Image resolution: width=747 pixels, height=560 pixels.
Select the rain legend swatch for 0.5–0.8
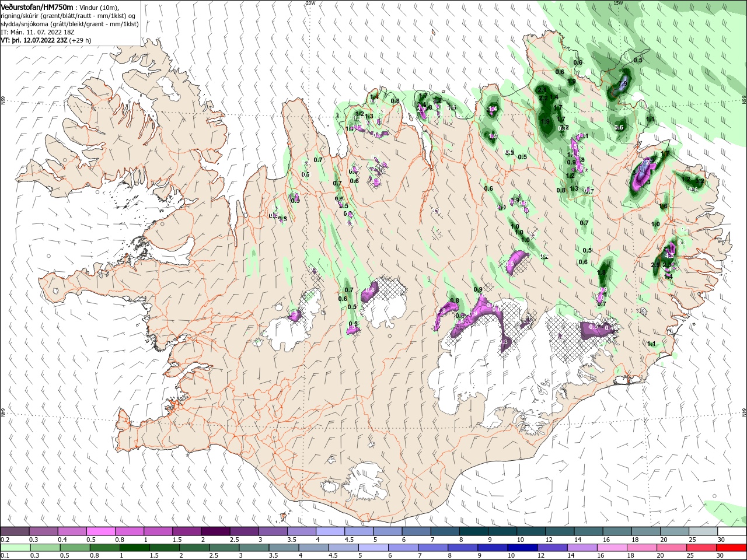[x=75, y=548]
